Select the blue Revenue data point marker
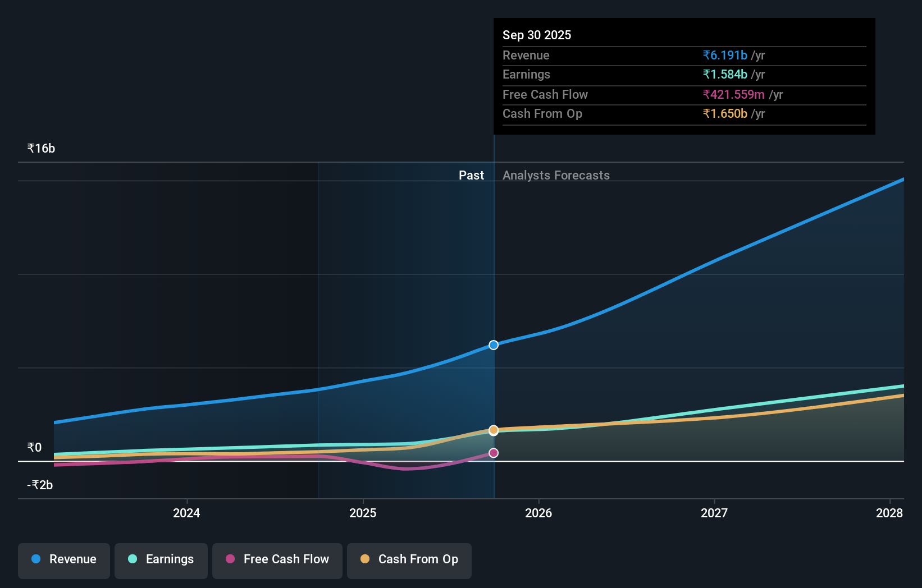922x588 pixels. (x=493, y=345)
